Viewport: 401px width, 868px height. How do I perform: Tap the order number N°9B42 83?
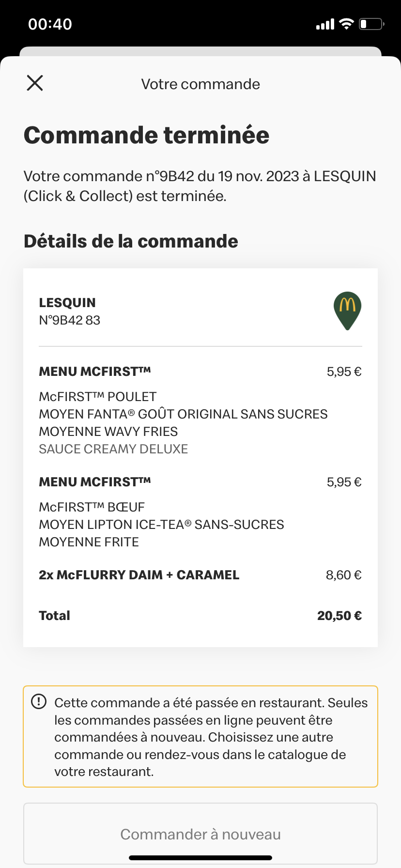point(70,320)
